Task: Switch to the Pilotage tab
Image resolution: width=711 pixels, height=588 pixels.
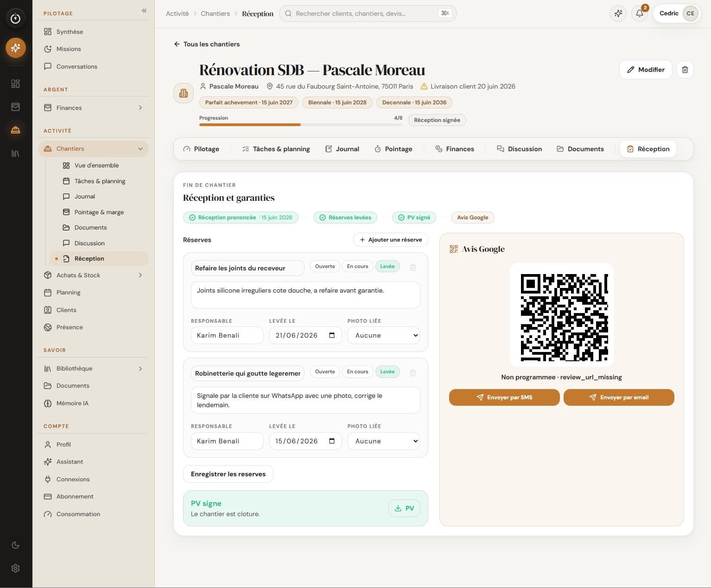Action: (x=201, y=149)
